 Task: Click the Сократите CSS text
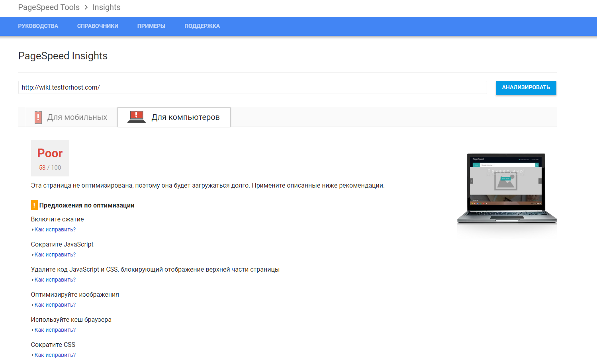(x=53, y=345)
